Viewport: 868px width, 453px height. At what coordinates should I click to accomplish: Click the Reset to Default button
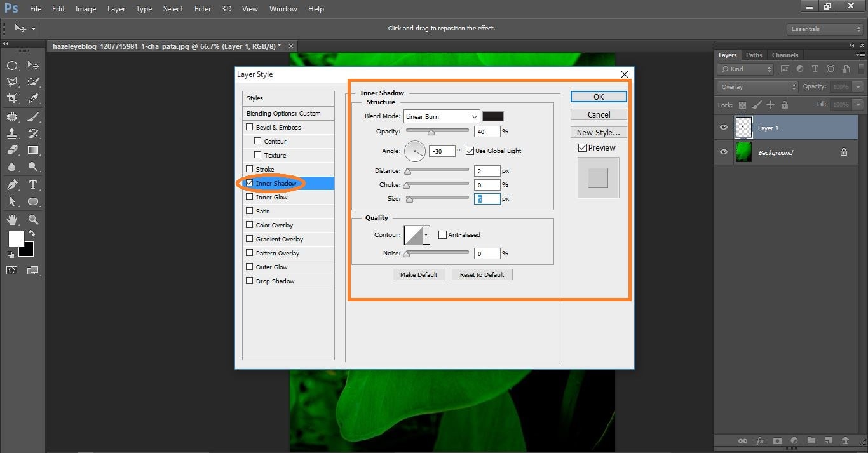[482, 274]
